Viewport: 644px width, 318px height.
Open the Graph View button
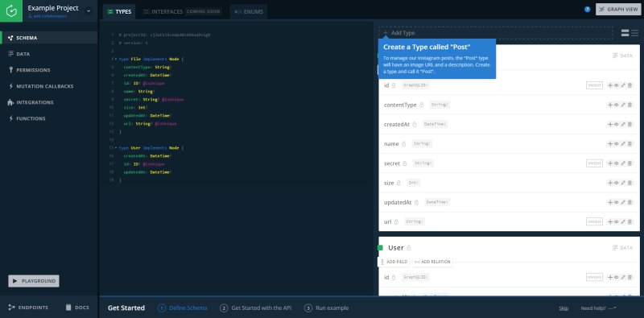[618, 10]
